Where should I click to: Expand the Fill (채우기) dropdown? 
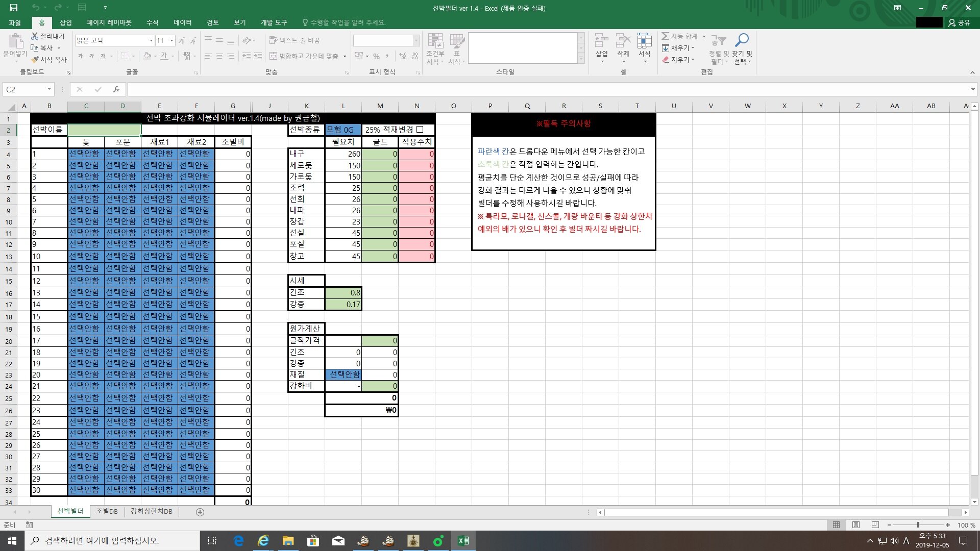pos(693,48)
